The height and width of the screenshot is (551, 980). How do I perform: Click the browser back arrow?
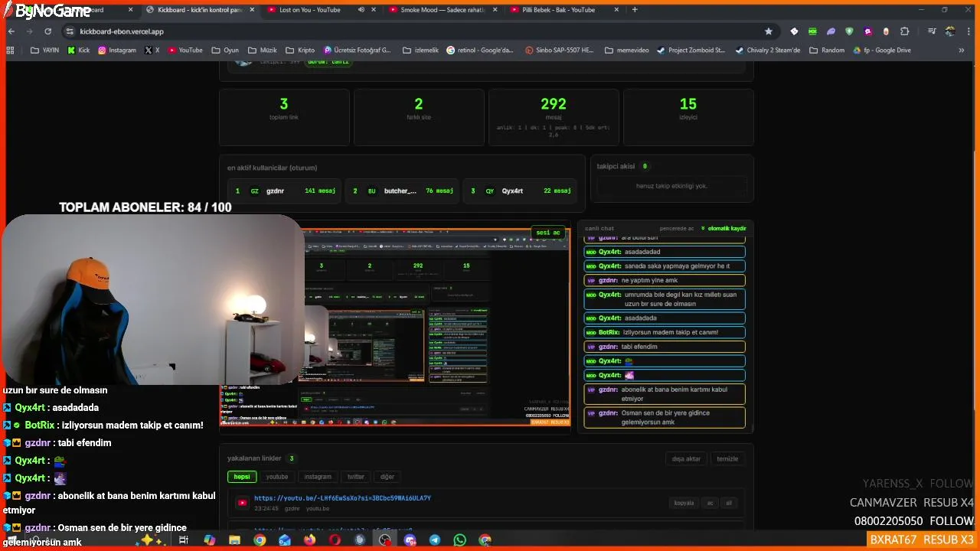click(11, 31)
